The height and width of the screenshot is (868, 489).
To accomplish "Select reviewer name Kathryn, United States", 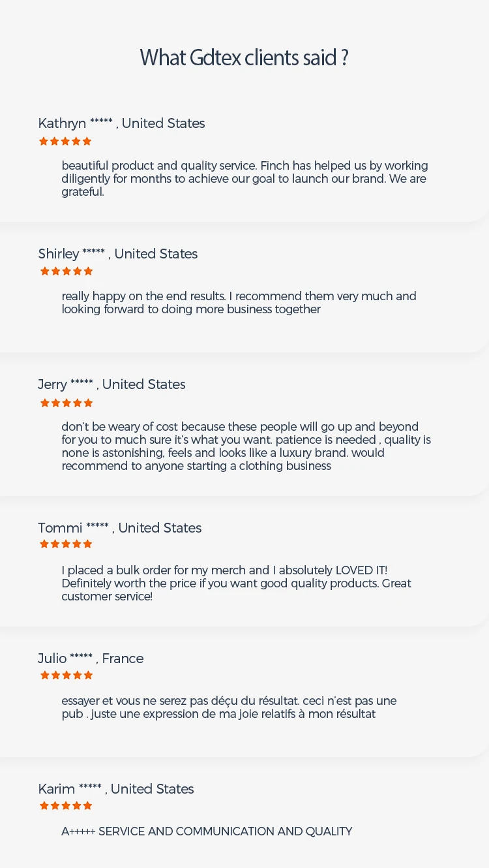I will [121, 123].
